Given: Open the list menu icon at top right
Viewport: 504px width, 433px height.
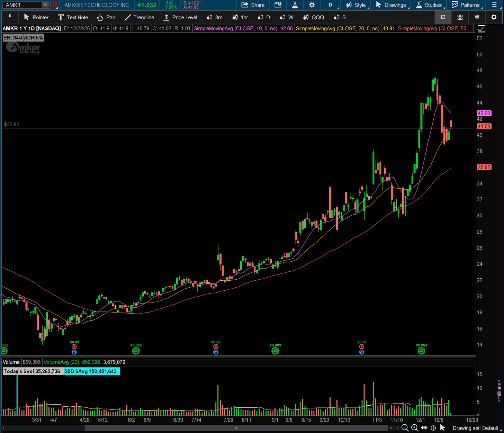Looking at the screenshot, I should 494,5.
